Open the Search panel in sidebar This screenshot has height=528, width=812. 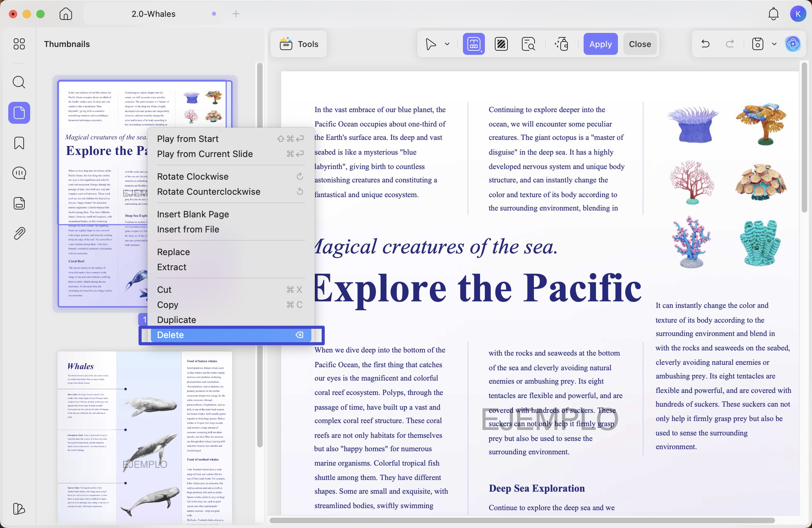click(x=19, y=82)
